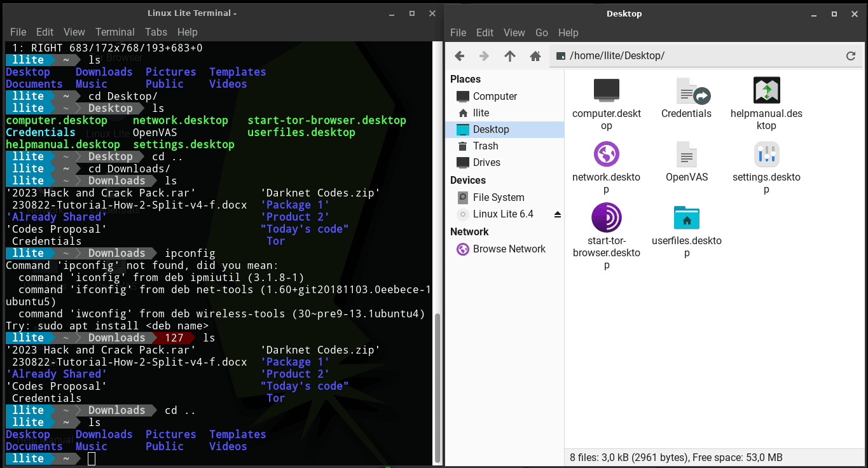Eject the Linux Lite 6.4 device

(558, 214)
